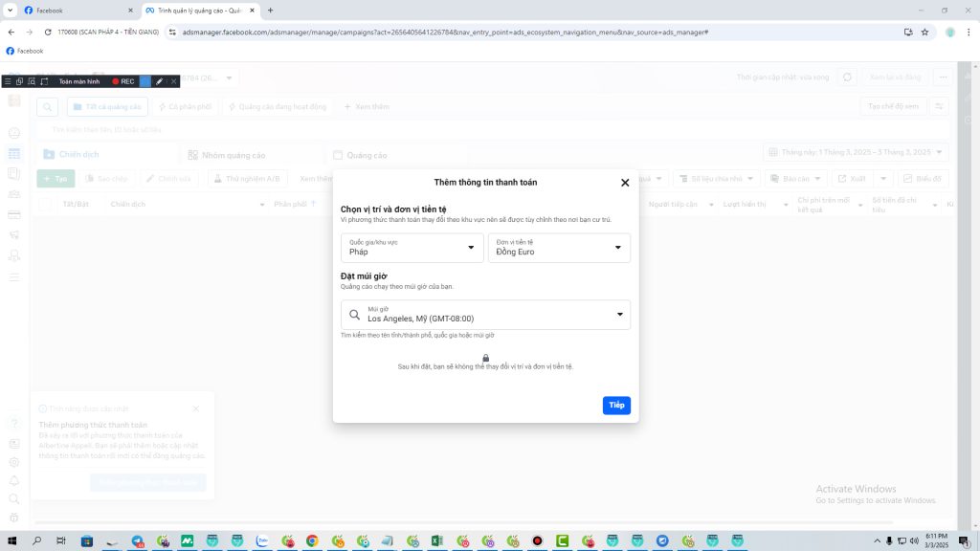This screenshot has height=551, width=980.
Task: Open the Quốc gia/khu vực dropdown showing Pháp
Action: tap(413, 248)
